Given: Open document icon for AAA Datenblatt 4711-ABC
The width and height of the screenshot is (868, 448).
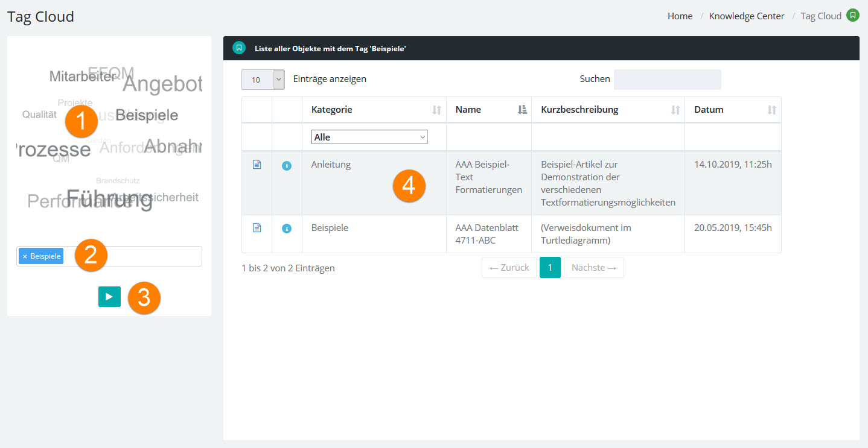Looking at the screenshot, I should pyautogui.click(x=257, y=228).
